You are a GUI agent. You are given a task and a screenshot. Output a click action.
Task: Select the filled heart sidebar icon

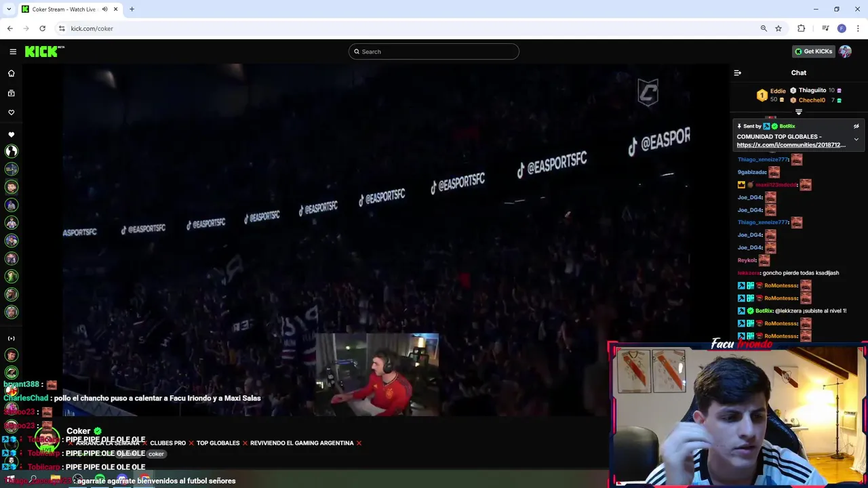(x=11, y=135)
